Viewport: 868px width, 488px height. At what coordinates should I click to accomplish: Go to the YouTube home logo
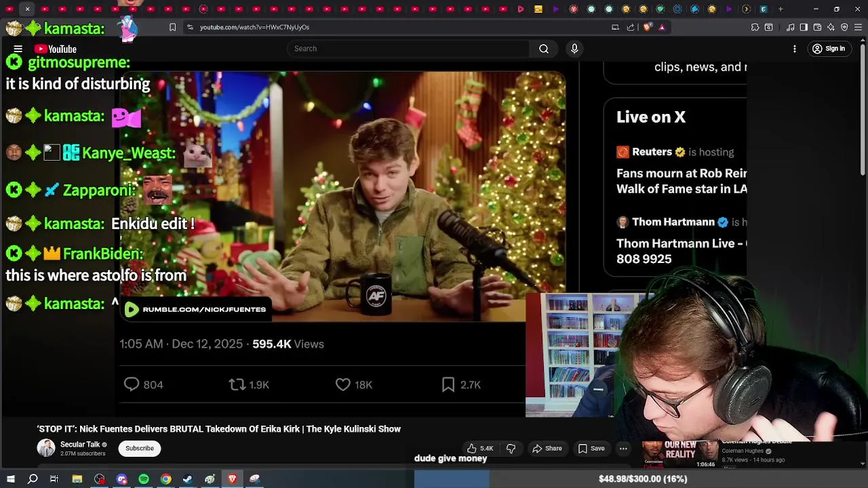pyautogui.click(x=55, y=49)
